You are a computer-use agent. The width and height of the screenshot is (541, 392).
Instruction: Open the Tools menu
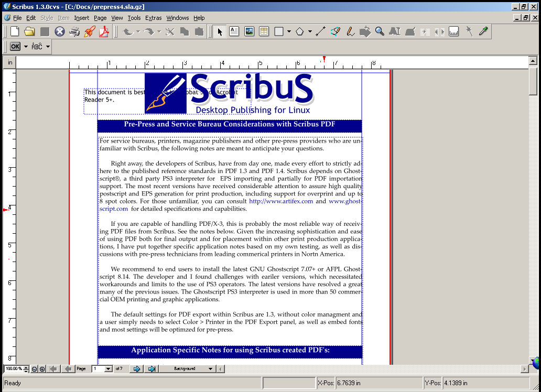(134, 18)
